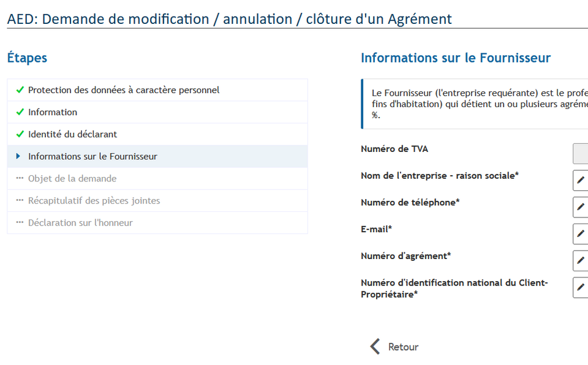The width and height of the screenshot is (588, 365).
Task: Click the green checkmark beside Protection des données
Action: coord(20,90)
